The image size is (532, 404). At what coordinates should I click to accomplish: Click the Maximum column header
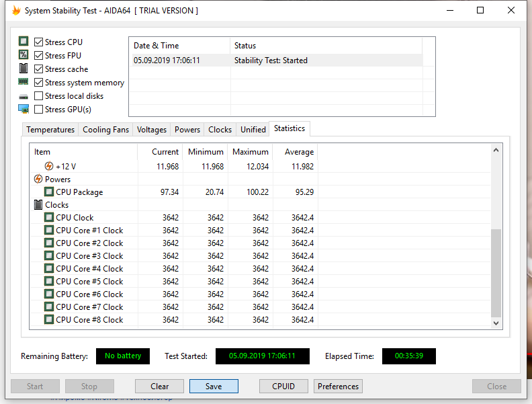coord(251,152)
